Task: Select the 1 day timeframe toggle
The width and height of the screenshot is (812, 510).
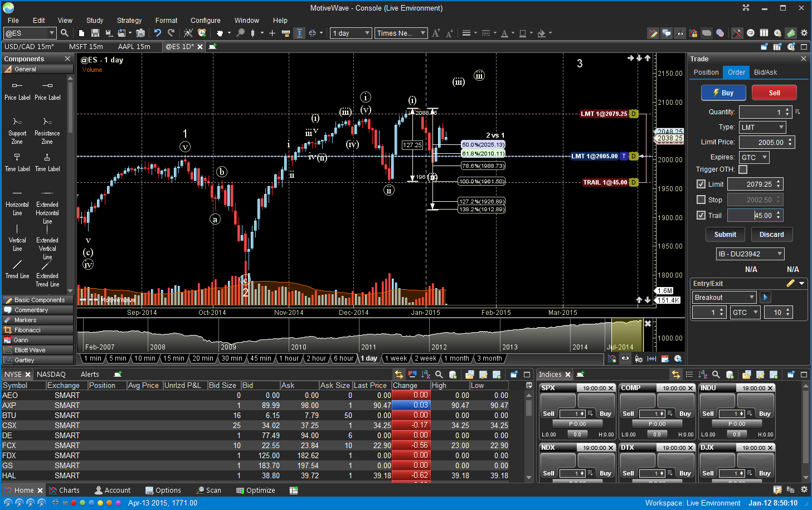Action: (x=368, y=358)
